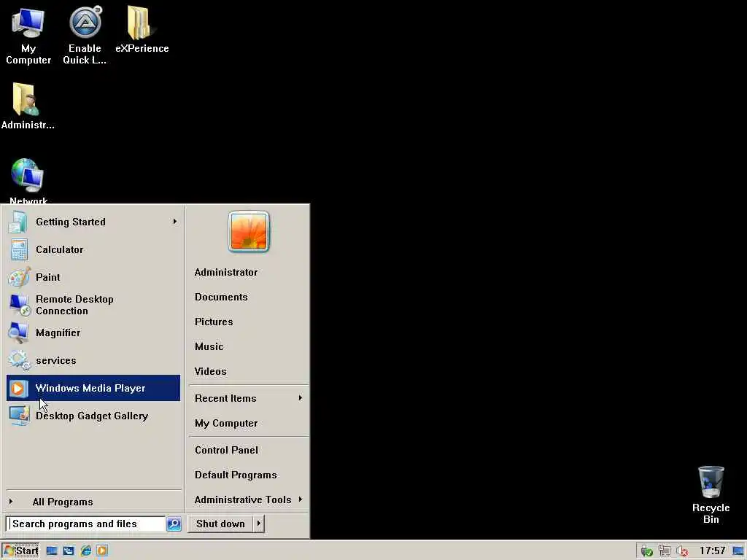Open My Computer from Start menu
Image resolution: width=747 pixels, height=560 pixels.
(248, 424)
